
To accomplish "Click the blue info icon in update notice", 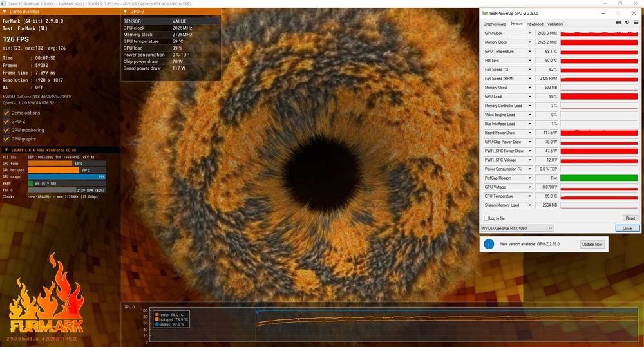I will point(489,244).
